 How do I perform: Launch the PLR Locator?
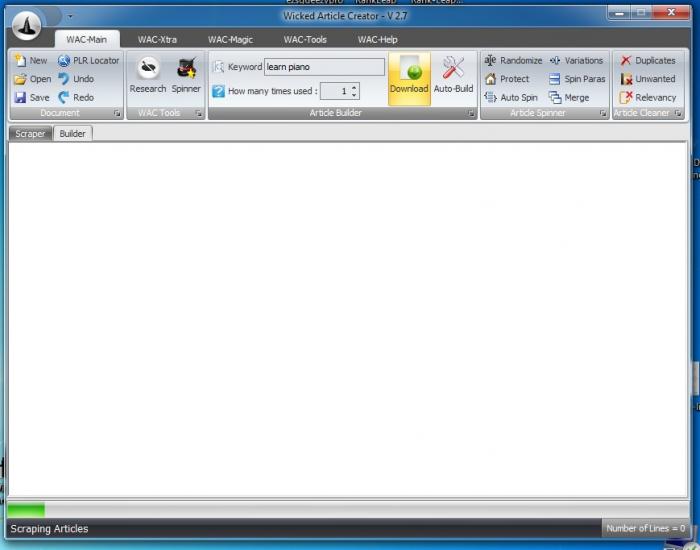88,60
